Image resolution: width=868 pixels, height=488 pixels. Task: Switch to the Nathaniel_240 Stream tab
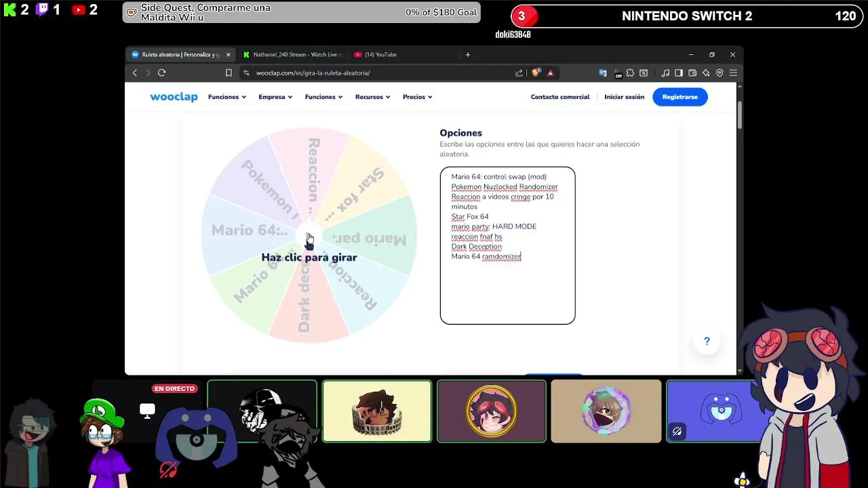tap(292, 54)
